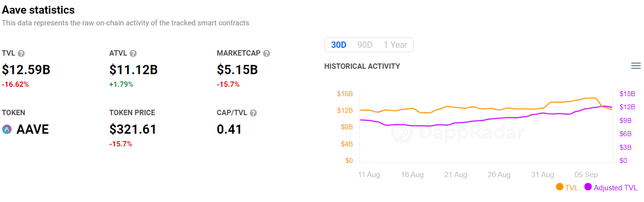Click the 0.41 CAP/TVL value
The image size is (644, 202).
pos(229,129)
